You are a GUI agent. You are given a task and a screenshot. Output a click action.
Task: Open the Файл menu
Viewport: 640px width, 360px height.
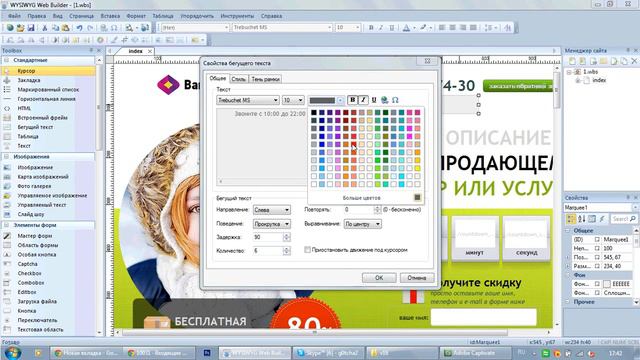(x=14, y=16)
